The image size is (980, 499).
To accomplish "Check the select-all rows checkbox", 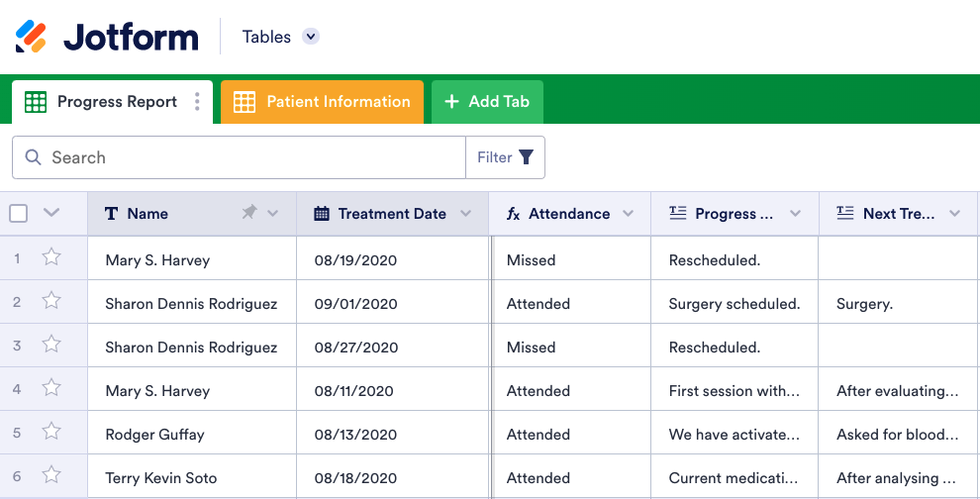I will pyautogui.click(x=19, y=213).
